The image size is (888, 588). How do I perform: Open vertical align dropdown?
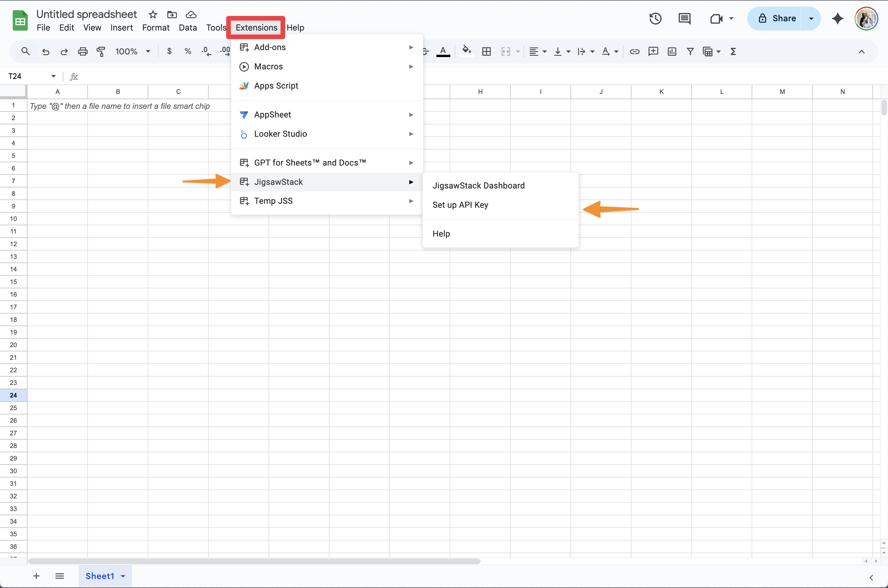562,51
